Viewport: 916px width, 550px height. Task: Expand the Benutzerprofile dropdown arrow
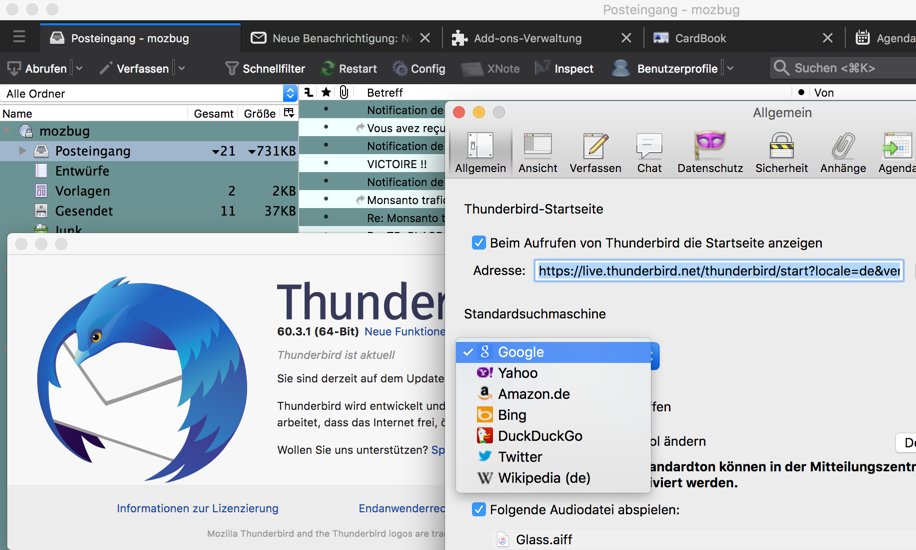tap(730, 68)
